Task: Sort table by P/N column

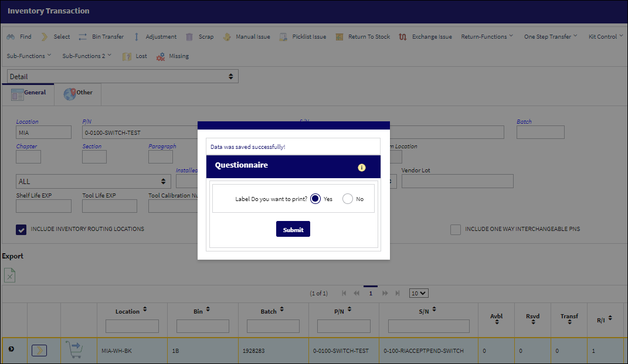Action: pos(349,309)
